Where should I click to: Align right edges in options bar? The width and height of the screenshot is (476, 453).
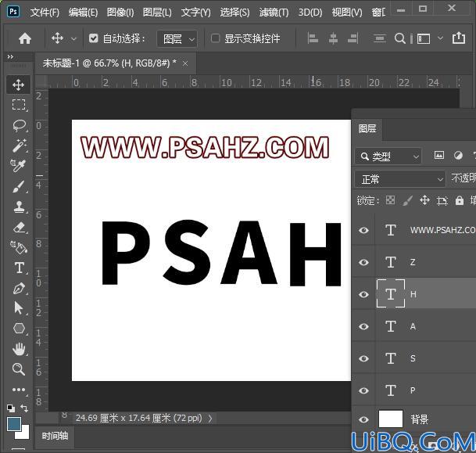pyautogui.click(x=353, y=38)
